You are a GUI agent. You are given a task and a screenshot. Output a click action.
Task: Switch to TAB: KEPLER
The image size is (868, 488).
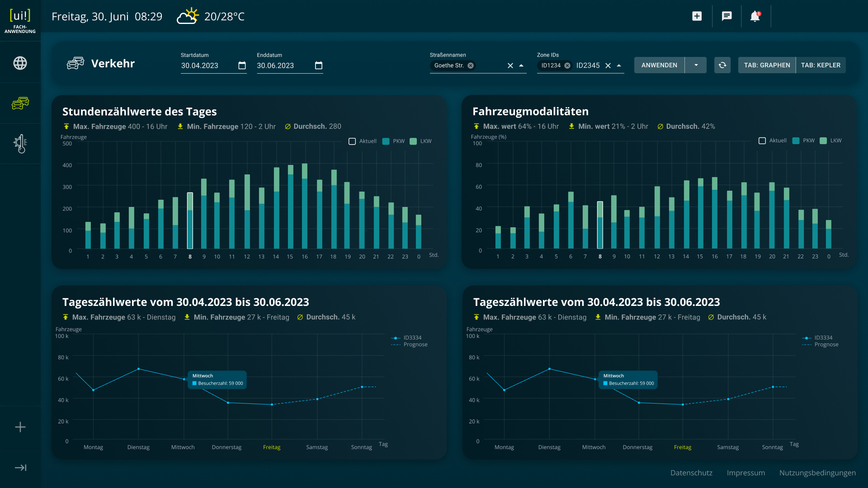(821, 65)
